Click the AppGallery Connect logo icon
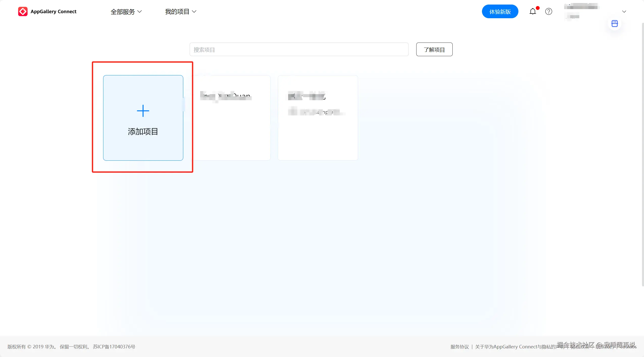The width and height of the screenshot is (644, 357). tap(23, 11)
